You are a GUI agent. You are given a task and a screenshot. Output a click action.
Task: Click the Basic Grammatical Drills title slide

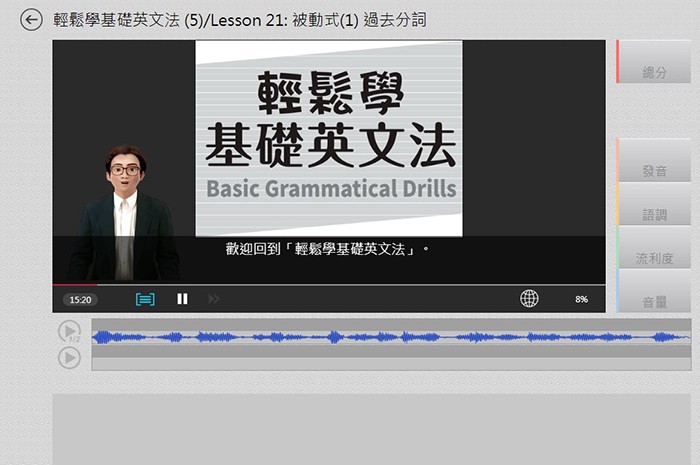click(x=329, y=137)
